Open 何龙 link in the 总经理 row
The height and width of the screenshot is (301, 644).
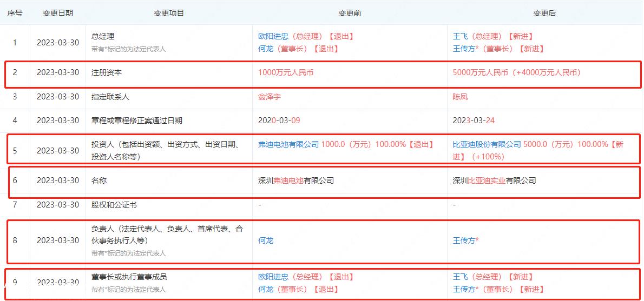266,49
